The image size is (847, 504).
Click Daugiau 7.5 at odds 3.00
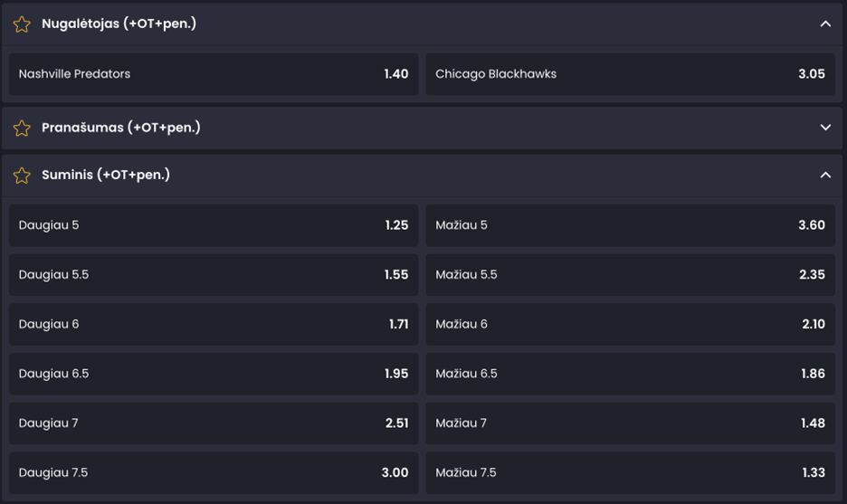tap(214, 472)
